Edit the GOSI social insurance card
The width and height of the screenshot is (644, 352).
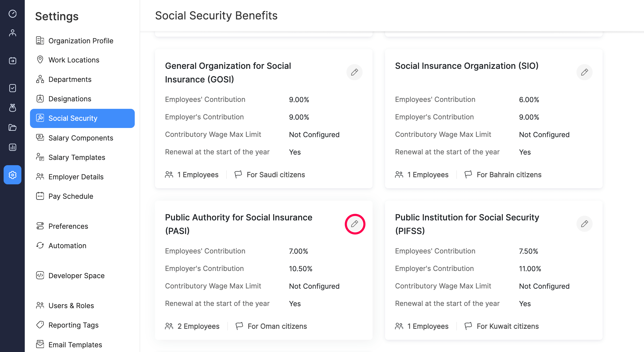tap(354, 72)
